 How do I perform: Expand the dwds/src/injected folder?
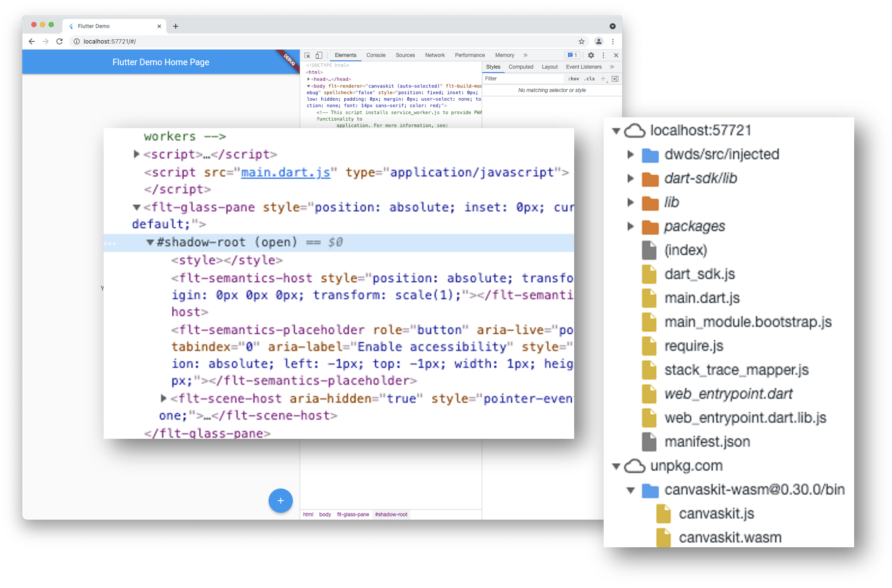(x=631, y=155)
